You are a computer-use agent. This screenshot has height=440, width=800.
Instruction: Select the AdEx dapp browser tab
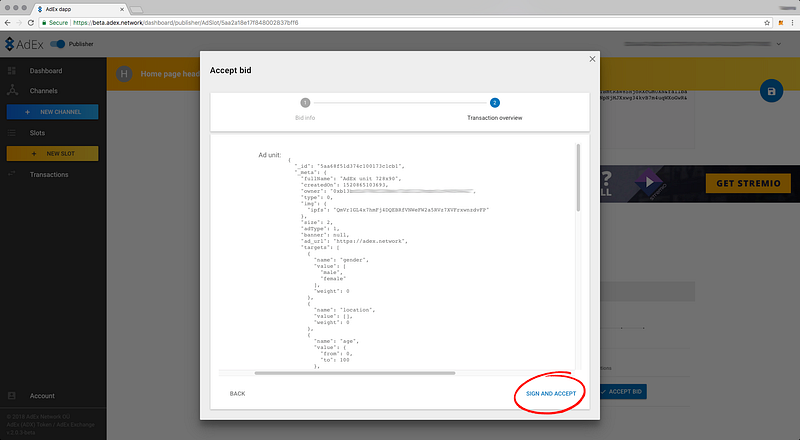(81, 9)
